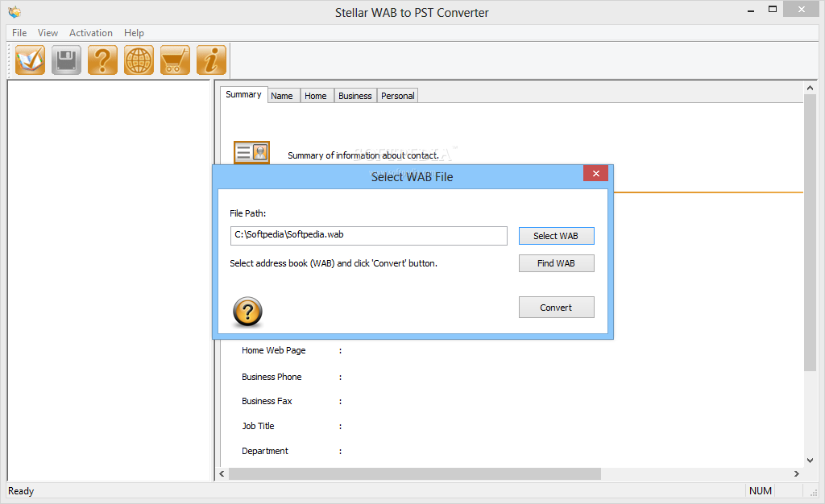Open help via question mark toolbar icon
This screenshot has width=825, height=504.
point(102,60)
